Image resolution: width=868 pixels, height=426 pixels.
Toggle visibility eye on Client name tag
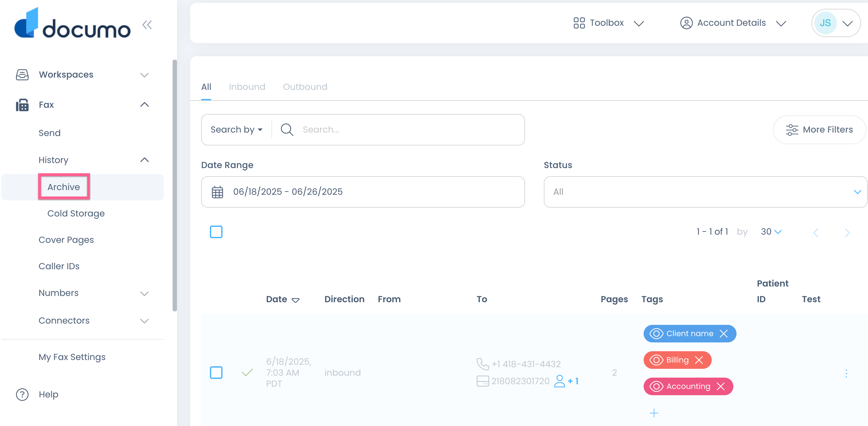[656, 334]
